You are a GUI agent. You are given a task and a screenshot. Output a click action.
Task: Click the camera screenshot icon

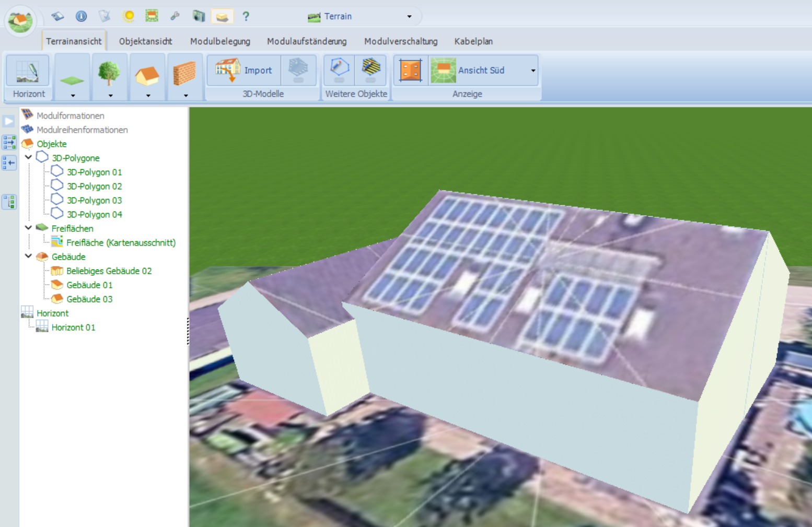tap(199, 16)
